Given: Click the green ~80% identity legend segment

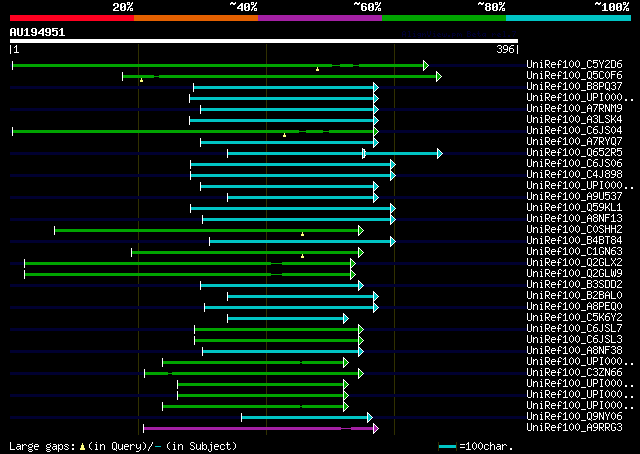Looking at the screenshot, I should [x=444, y=18].
